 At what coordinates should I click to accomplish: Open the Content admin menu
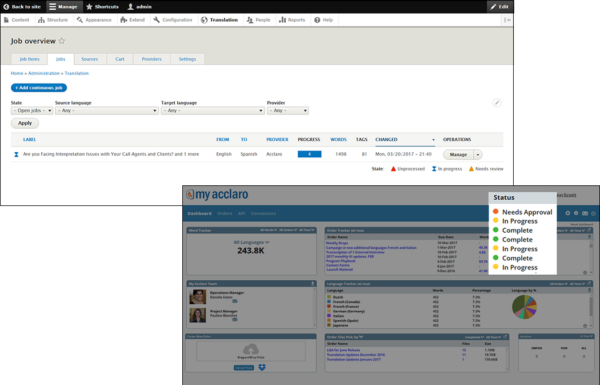click(16, 20)
